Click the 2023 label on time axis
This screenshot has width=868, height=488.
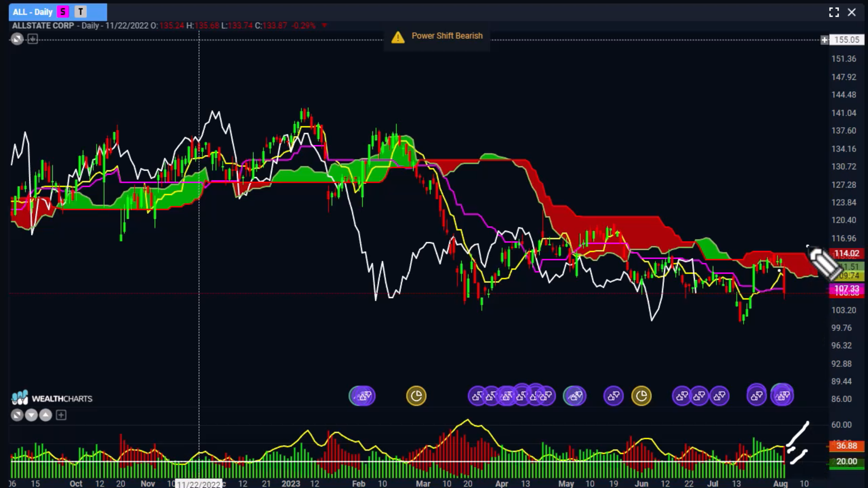pos(291,483)
